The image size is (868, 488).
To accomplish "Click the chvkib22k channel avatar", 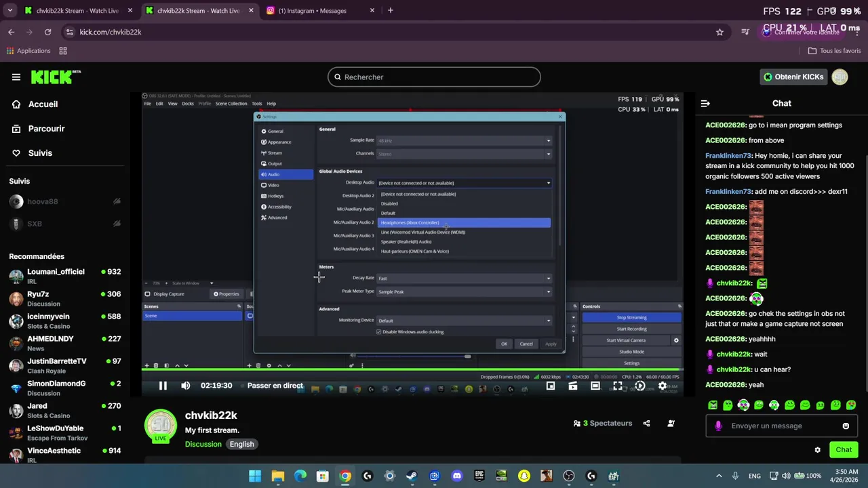I will click(161, 426).
